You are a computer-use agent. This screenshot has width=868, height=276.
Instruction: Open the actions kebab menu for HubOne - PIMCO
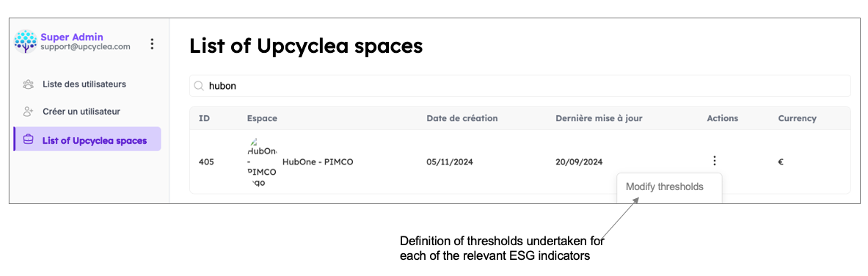coord(714,161)
